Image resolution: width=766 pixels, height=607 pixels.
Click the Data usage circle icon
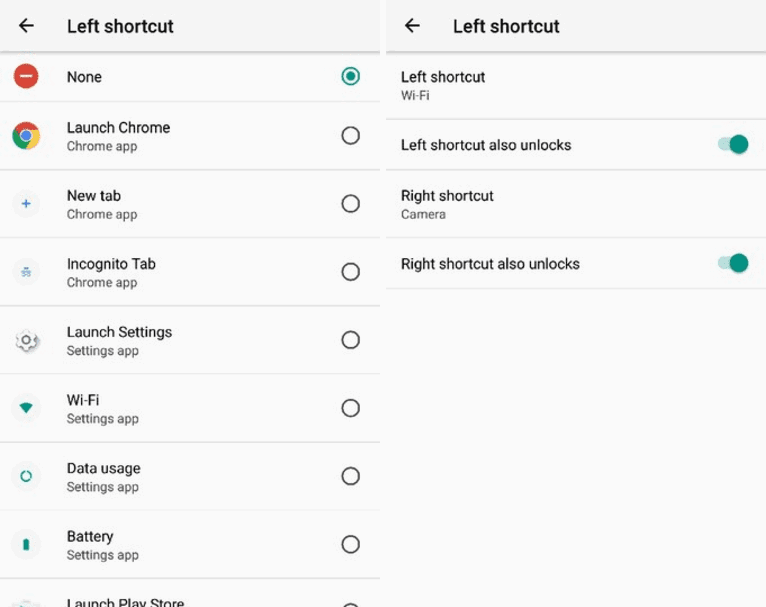[26, 476]
